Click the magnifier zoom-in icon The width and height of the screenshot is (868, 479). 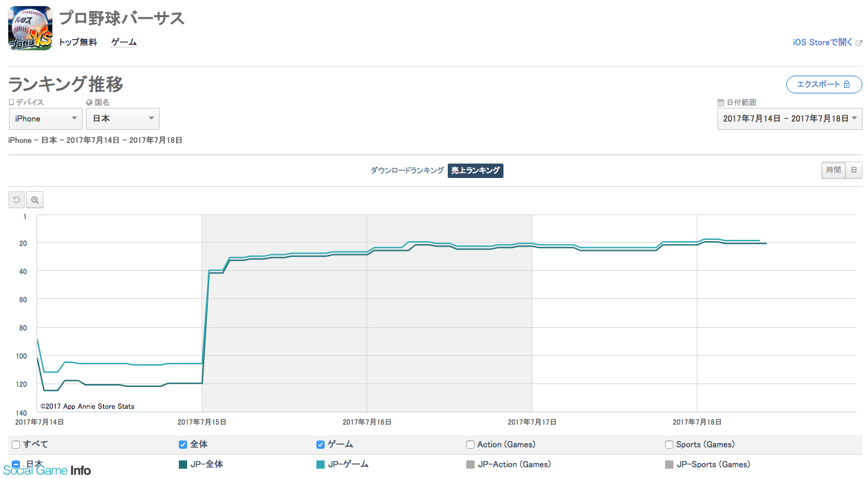tap(35, 200)
